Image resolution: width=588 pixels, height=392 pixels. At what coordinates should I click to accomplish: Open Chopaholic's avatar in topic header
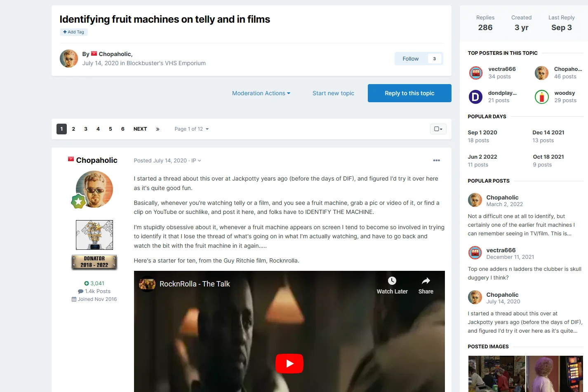[69, 59]
